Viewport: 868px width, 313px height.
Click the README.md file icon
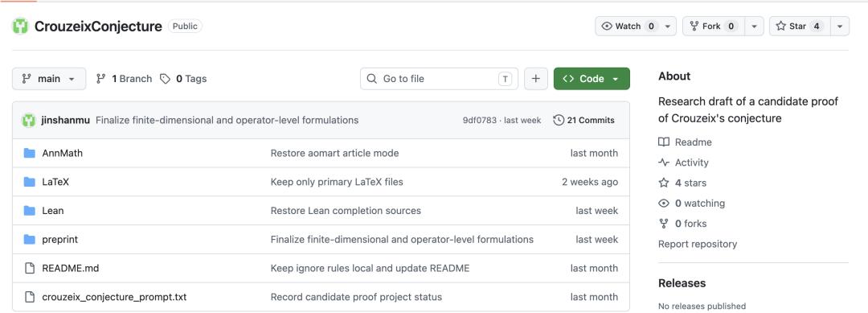(x=30, y=268)
